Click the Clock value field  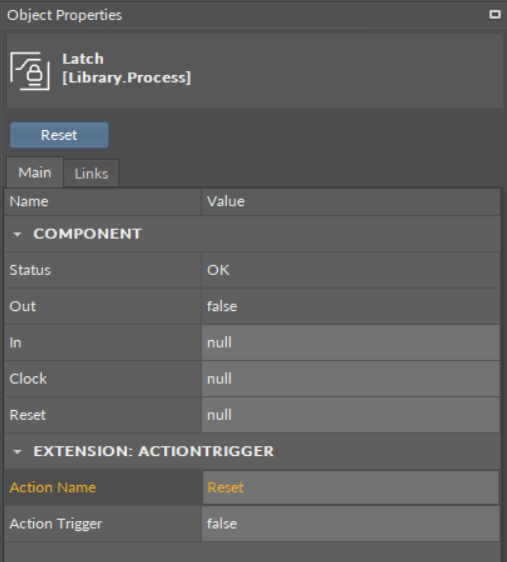[x=350, y=379]
